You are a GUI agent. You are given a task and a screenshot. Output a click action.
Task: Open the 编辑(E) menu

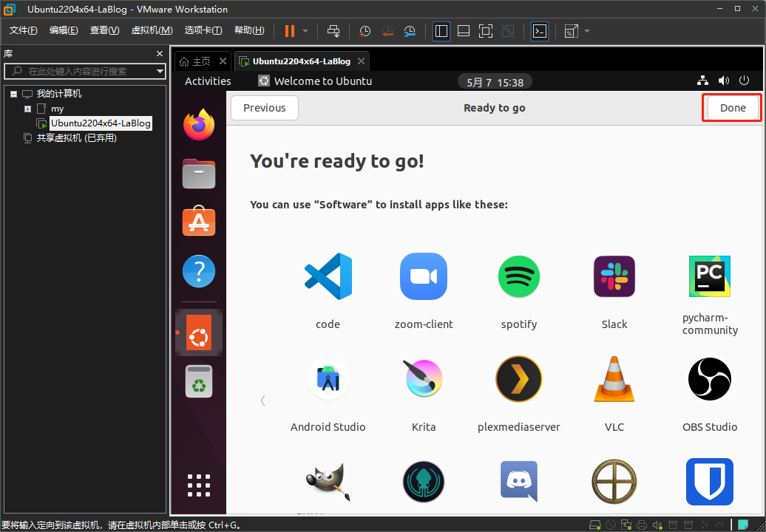click(64, 31)
